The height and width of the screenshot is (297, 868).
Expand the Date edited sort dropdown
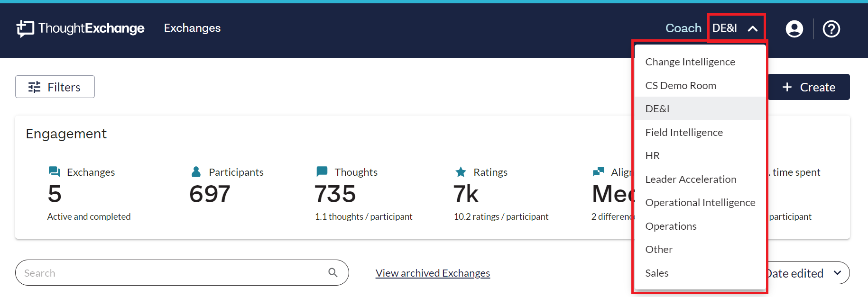(837, 273)
